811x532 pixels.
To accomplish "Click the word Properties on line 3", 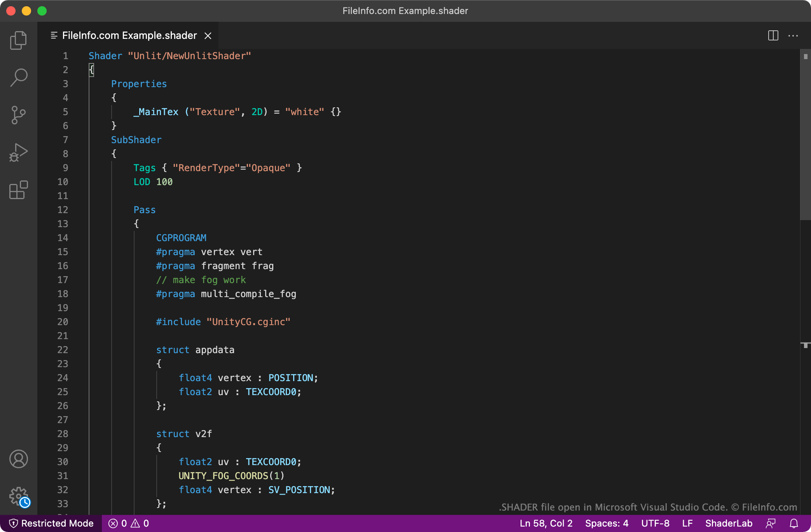I will click(139, 84).
